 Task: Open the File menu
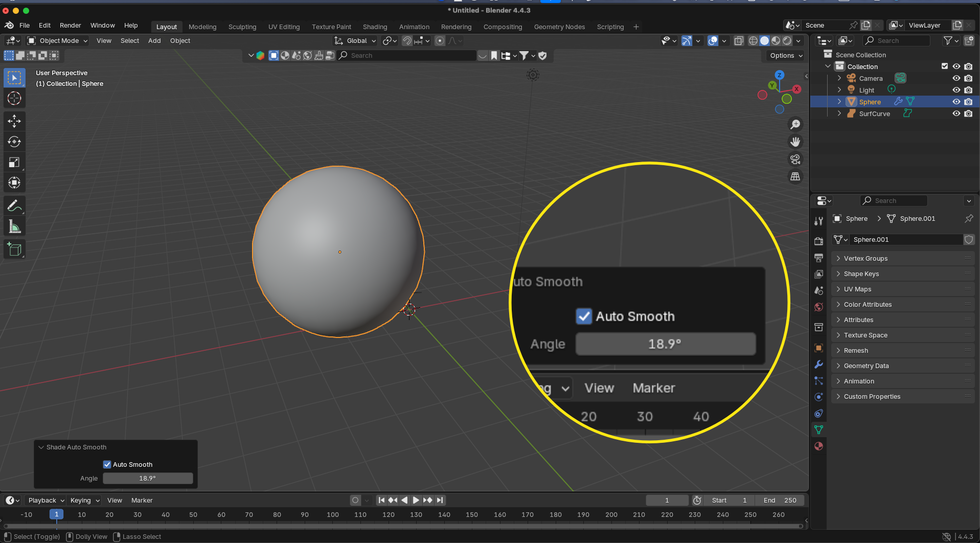[x=25, y=26]
